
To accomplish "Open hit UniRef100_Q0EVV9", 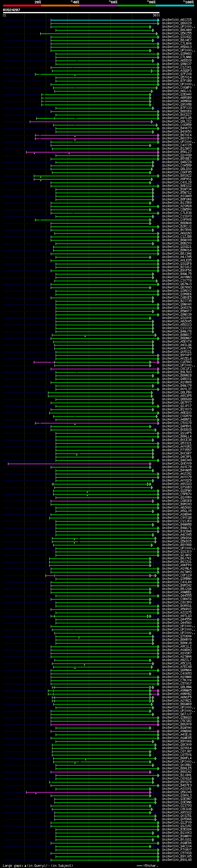I will 177,464.
